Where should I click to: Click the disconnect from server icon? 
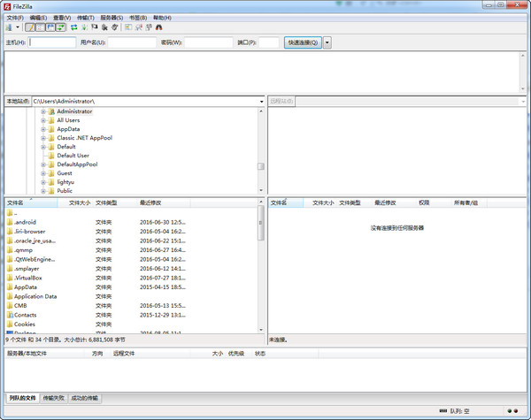(105, 27)
